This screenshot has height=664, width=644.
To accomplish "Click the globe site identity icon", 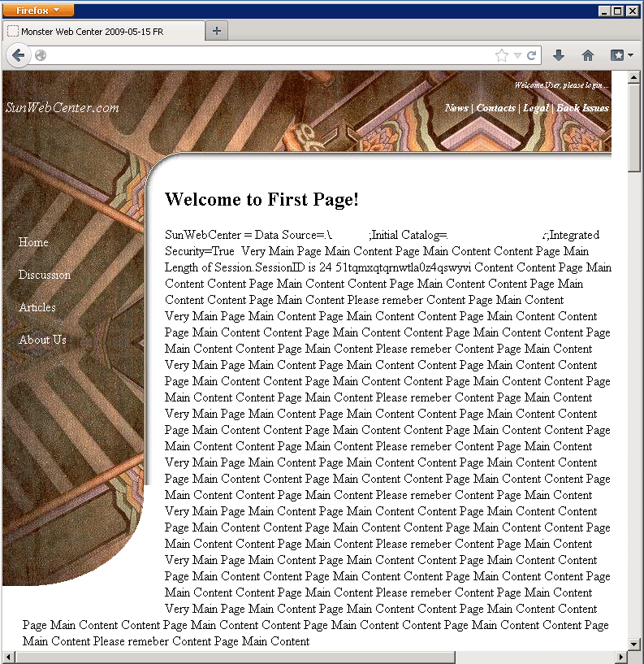I will click(41, 55).
